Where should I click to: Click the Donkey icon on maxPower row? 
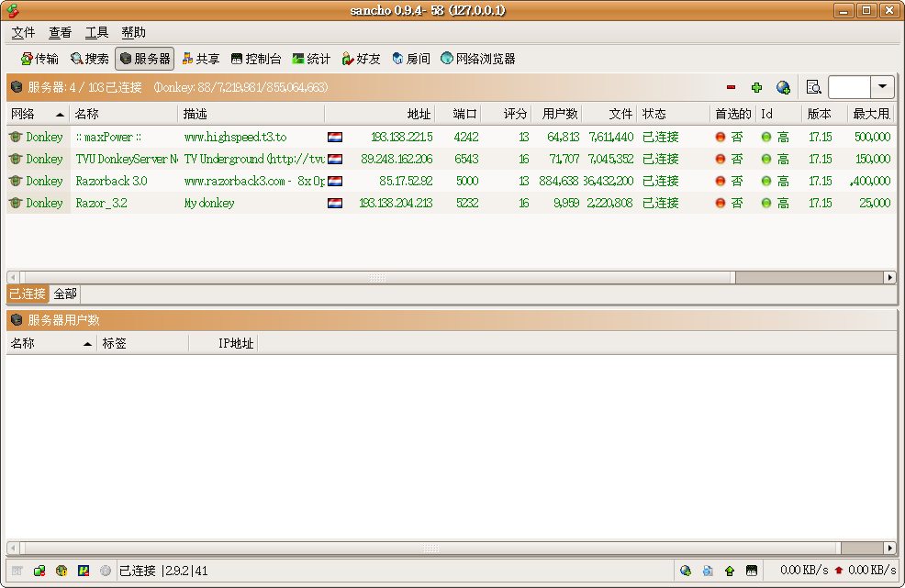click(x=16, y=137)
